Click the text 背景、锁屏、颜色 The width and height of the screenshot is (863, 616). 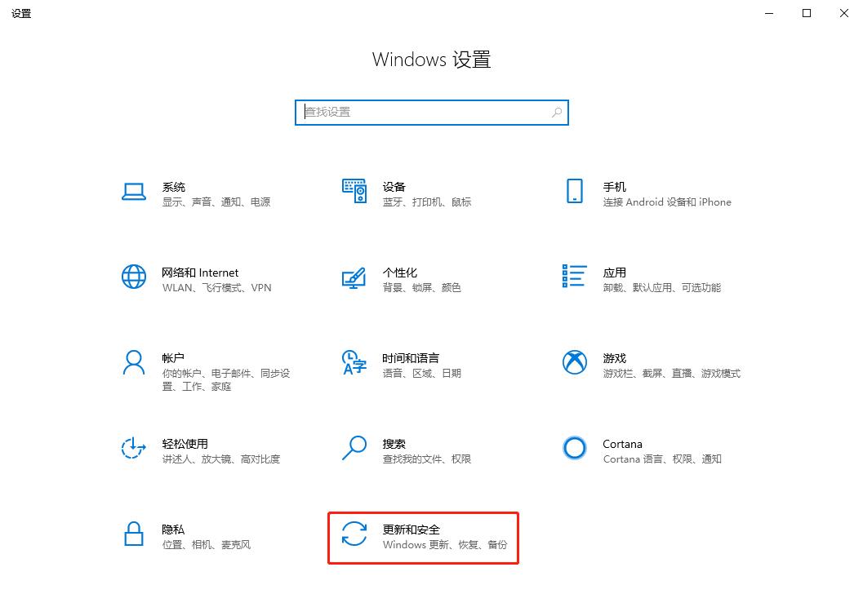[x=421, y=288]
